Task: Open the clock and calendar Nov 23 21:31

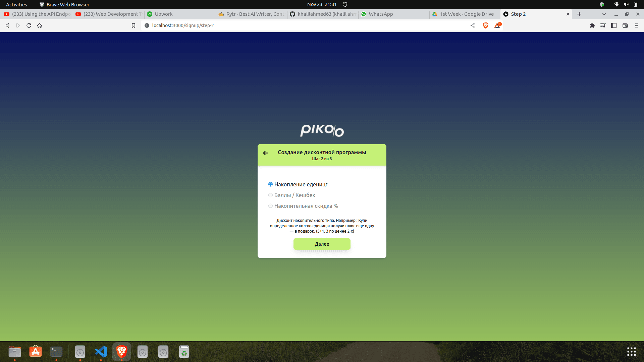Action: (x=322, y=4)
